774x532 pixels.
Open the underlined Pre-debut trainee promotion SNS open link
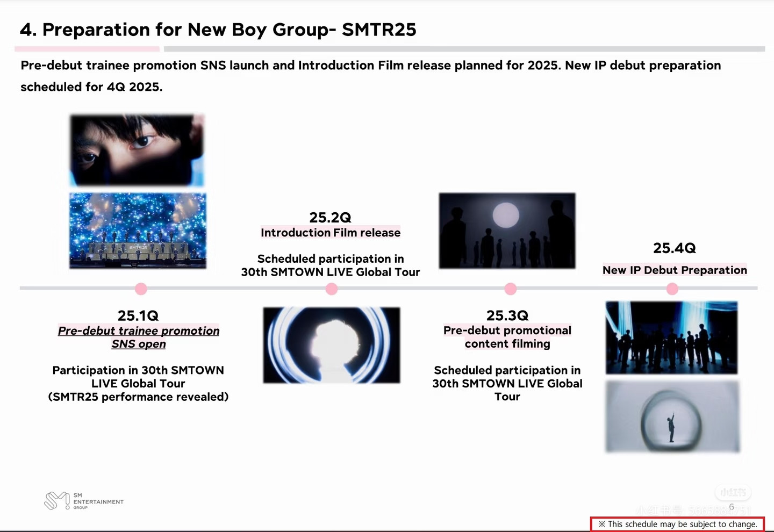(x=139, y=337)
